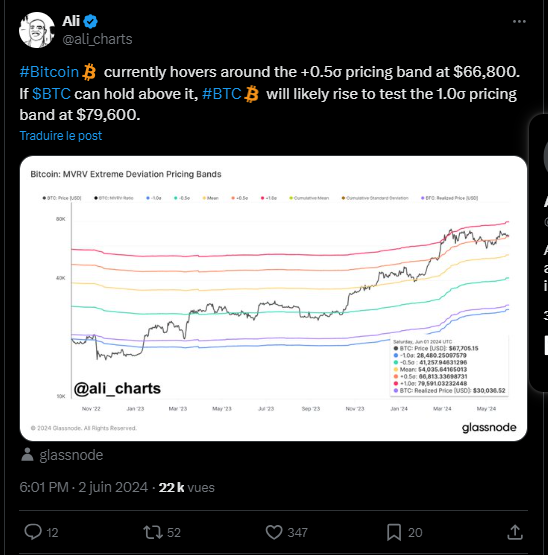
Task: Open the @ali_charts handle
Action: (x=97, y=39)
